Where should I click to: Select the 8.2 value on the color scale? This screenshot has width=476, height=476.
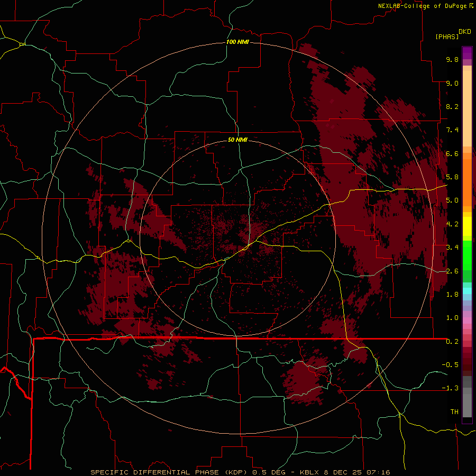[x=452, y=106]
